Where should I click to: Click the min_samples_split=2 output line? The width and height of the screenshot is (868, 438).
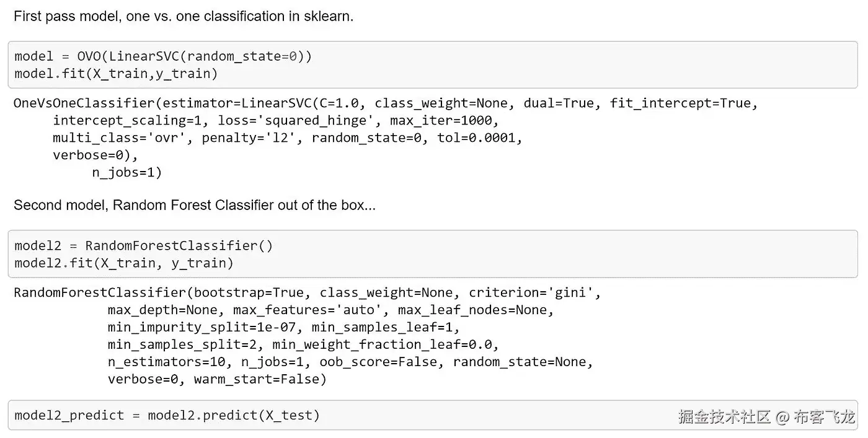pos(303,344)
